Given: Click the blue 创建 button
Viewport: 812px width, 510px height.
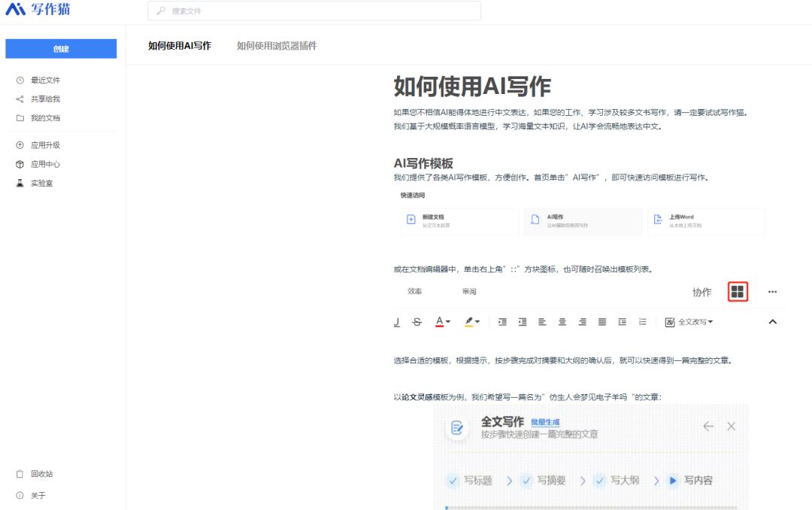Looking at the screenshot, I should tap(61, 49).
